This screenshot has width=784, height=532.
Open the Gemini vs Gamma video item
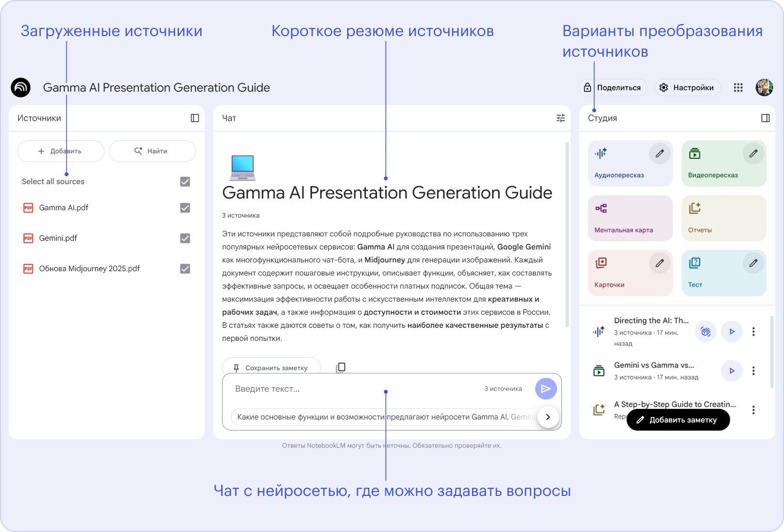pyautogui.click(x=656, y=371)
